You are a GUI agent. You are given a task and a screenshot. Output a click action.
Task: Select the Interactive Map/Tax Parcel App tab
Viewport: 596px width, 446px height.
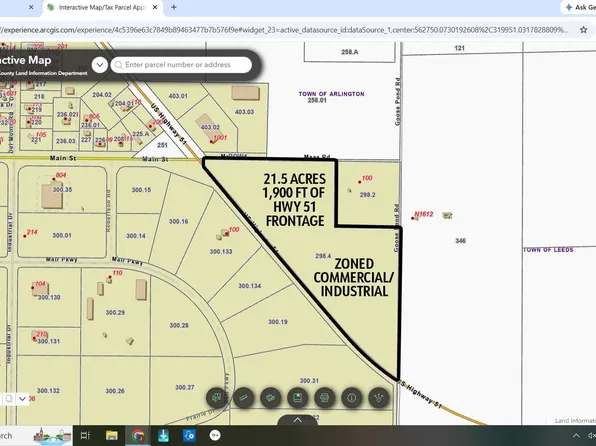(103, 7)
